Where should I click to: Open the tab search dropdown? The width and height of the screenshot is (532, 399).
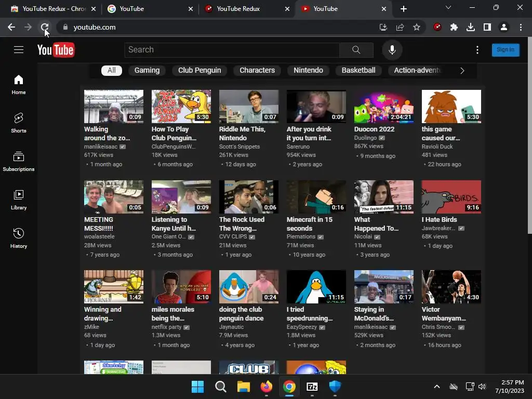[x=448, y=7]
